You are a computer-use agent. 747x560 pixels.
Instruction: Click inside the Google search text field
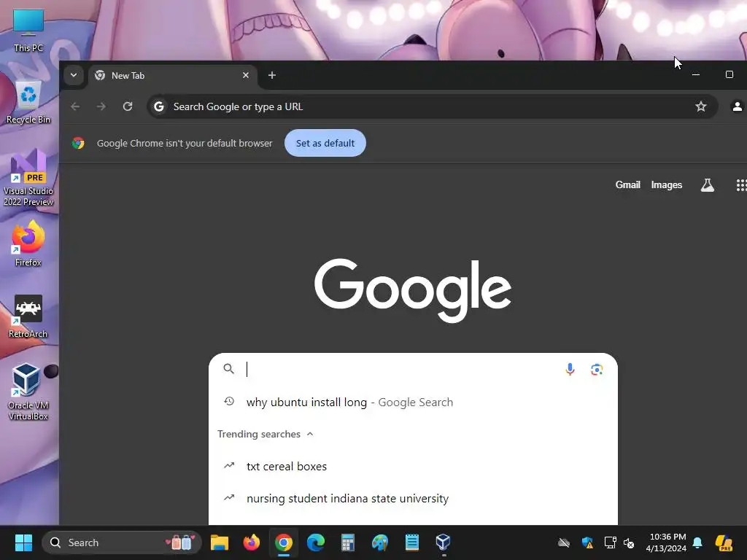400,369
